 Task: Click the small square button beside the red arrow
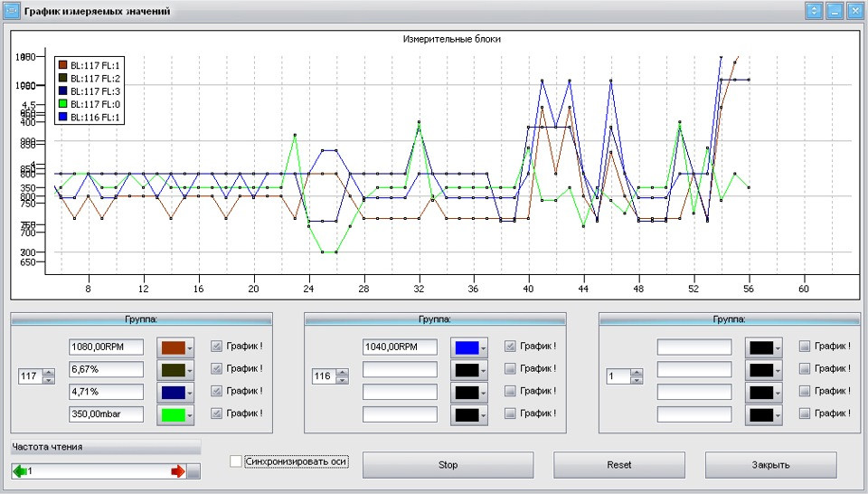coord(193,471)
